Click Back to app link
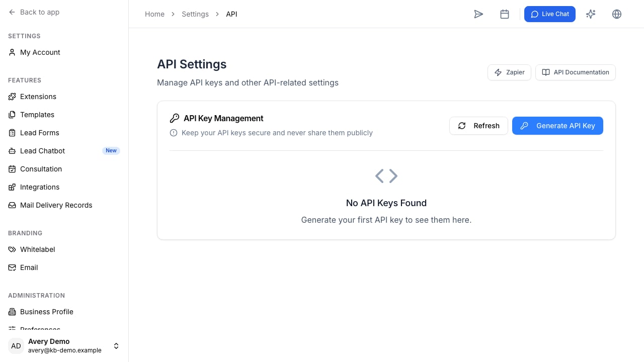This screenshot has height=362, width=644. point(34,12)
